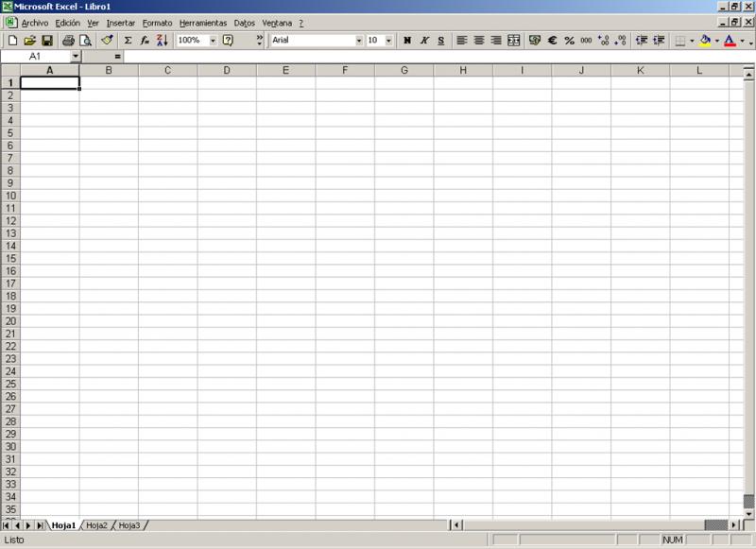Expand More Buttons chevron on standard toolbar

point(260,40)
